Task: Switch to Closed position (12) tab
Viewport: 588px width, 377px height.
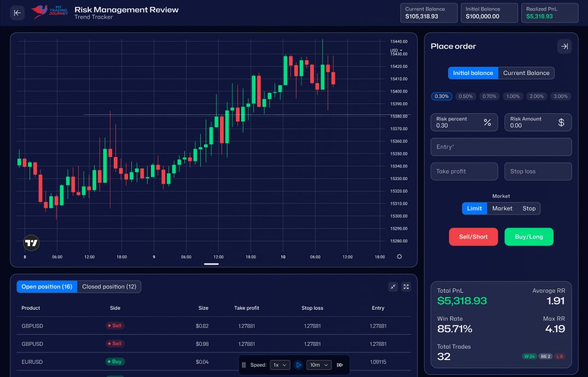Action: [x=109, y=287]
